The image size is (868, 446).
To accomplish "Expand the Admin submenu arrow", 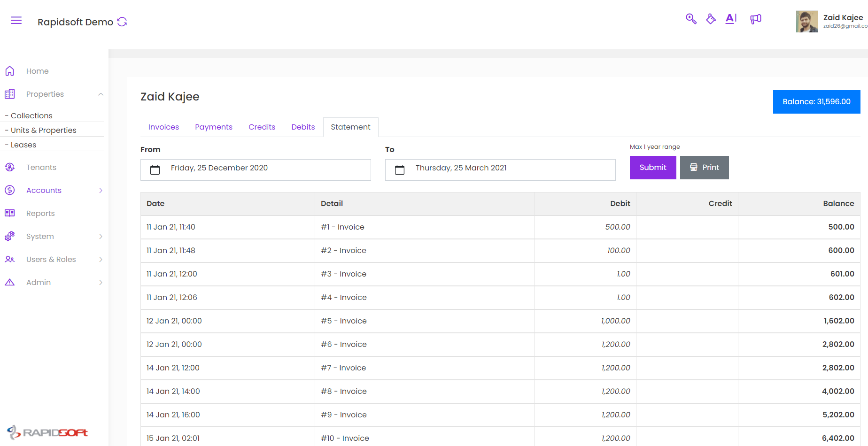I will click(101, 282).
